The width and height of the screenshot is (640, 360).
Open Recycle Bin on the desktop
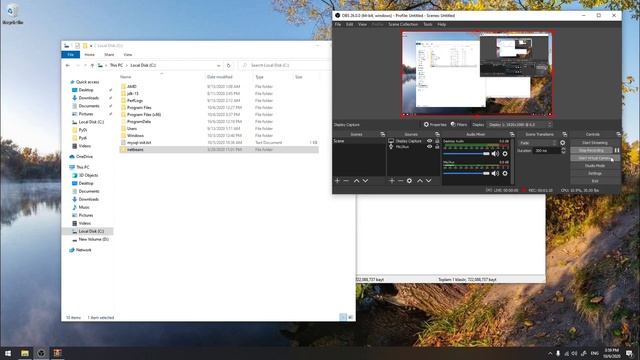12,14
